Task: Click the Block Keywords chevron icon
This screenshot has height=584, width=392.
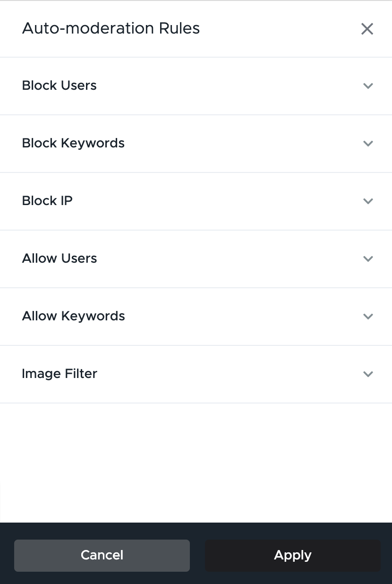Action: 368,144
